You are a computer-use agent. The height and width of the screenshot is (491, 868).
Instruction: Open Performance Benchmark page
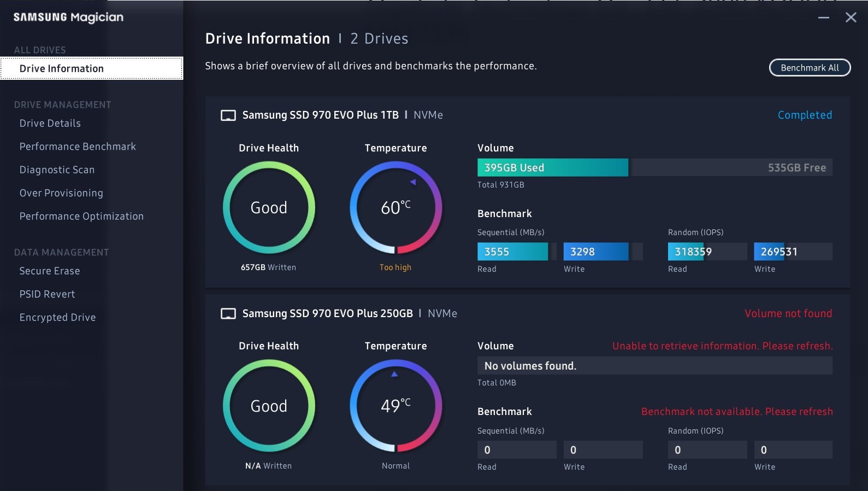(x=78, y=147)
